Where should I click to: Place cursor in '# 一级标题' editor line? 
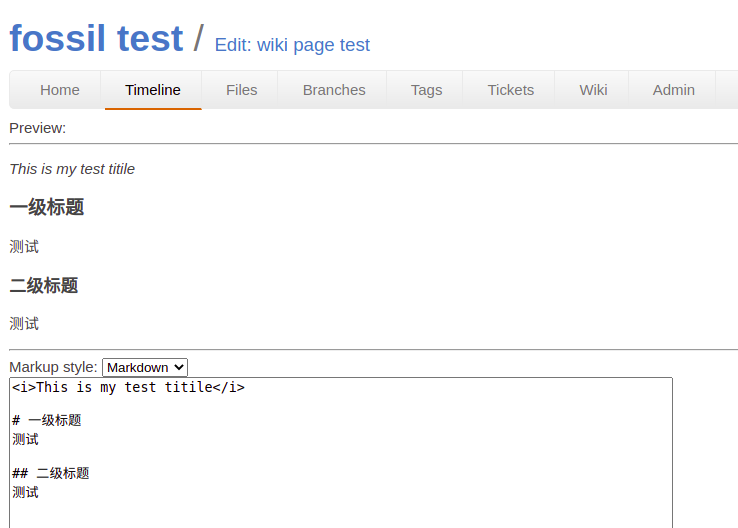tap(47, 420)
